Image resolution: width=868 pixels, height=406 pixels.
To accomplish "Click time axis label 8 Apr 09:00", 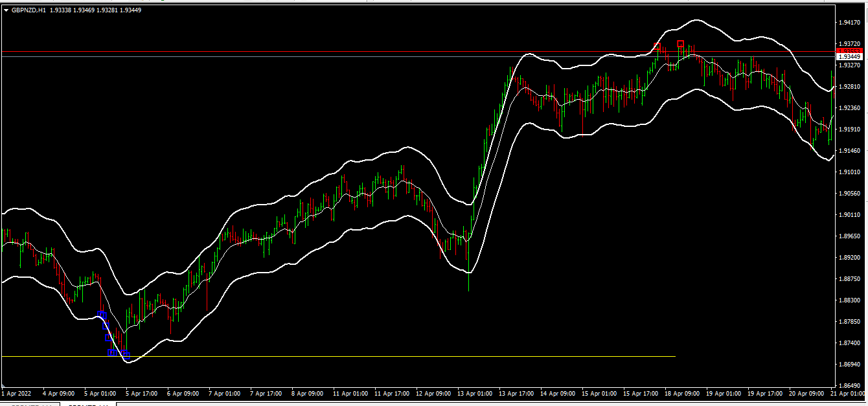I will click(x=308, y=393).
